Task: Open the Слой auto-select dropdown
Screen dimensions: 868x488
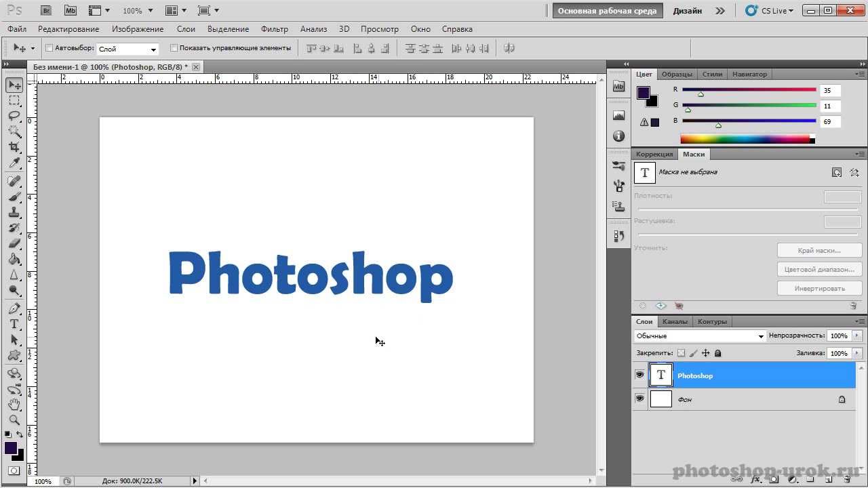Action: click(128, 49)
